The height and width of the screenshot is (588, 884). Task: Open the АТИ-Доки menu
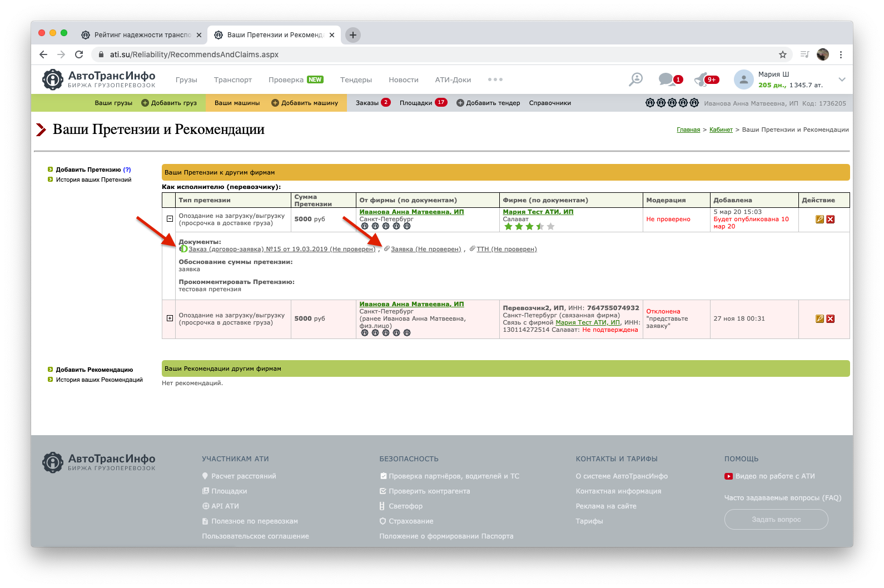pos(453,80)
